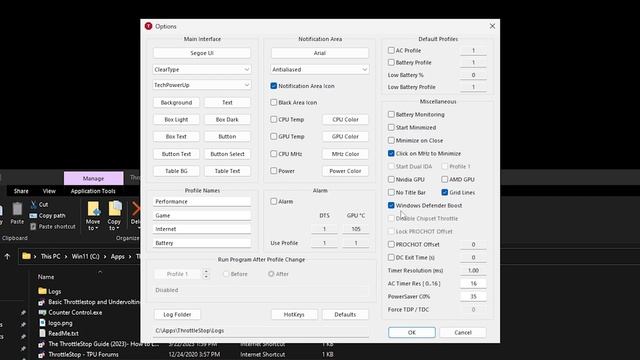
Task: Open CPU Color picker button
Action: click(x=345, y=120)
